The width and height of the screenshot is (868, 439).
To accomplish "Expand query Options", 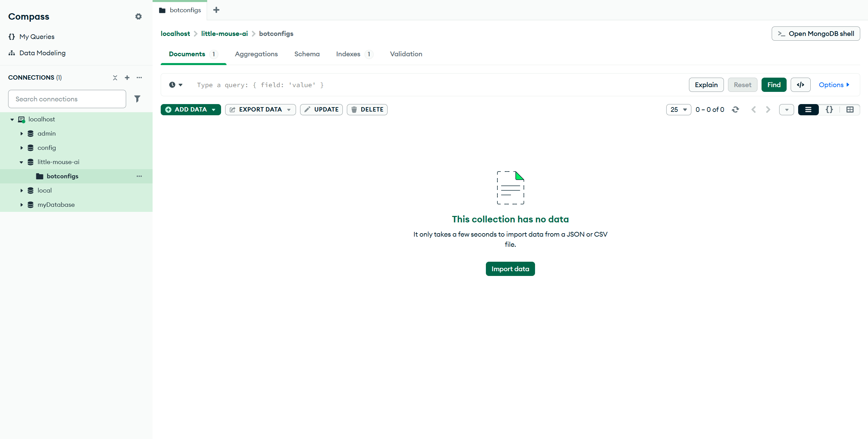I will pos(834,85).
